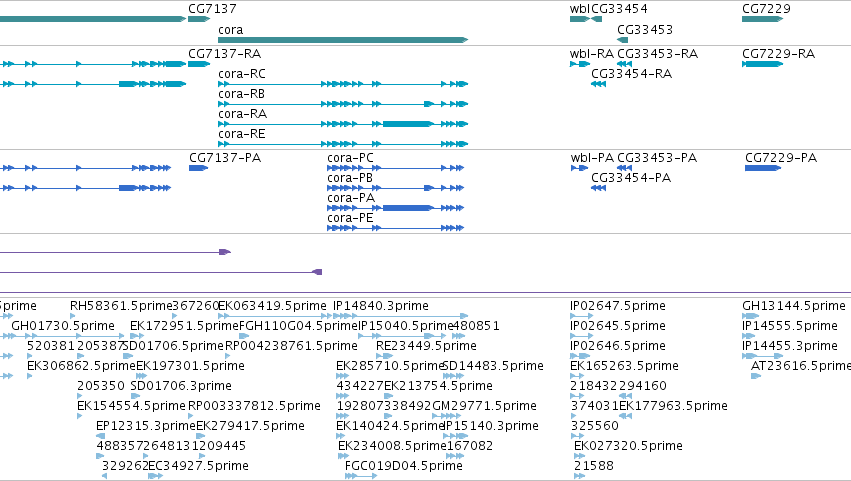Select the IP15140.3prime EST label
This screenshot has height=481, width=851.
(x=491, y=426)
